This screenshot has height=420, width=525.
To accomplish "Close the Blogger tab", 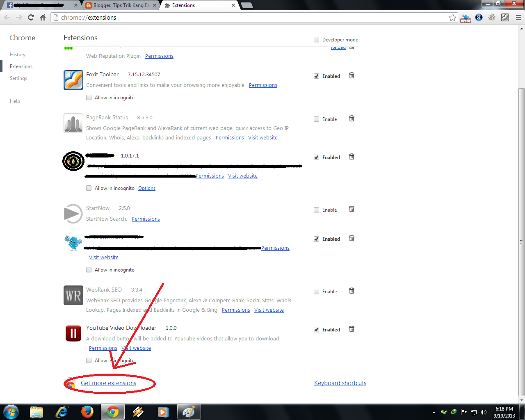I will tap(155, 5).
